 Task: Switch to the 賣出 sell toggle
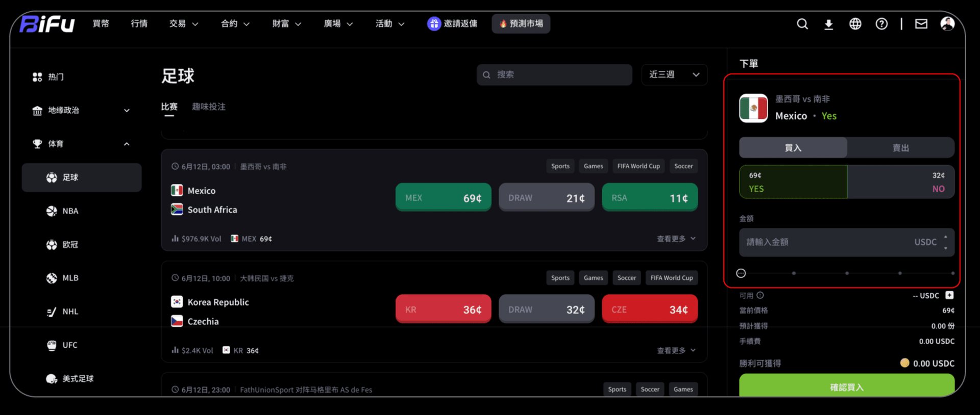[901, 148]
